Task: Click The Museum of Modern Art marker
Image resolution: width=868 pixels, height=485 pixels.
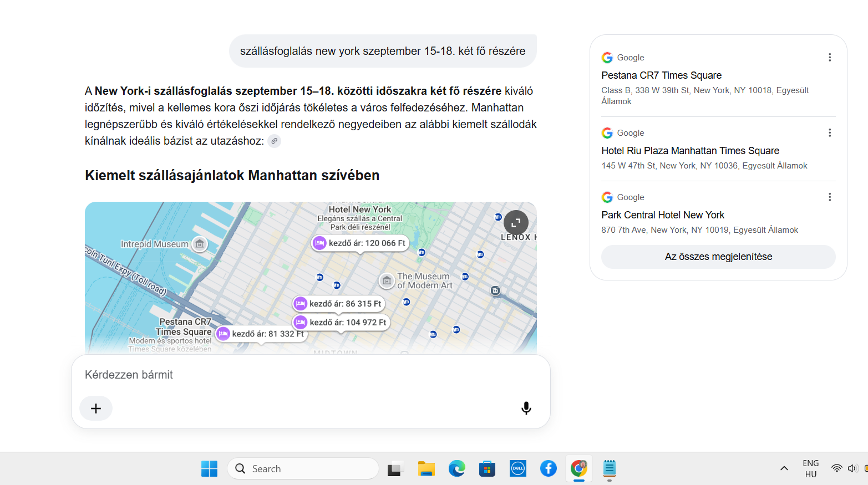Action: [x=387, y=281]
